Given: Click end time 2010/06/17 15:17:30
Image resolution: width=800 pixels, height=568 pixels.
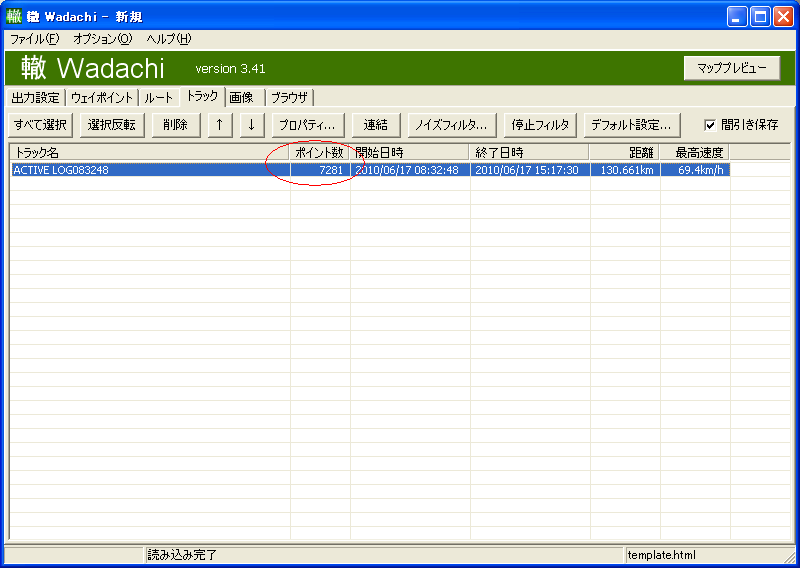Looking at the screenshot, I should pyautogui.click(x=530, y=170).
